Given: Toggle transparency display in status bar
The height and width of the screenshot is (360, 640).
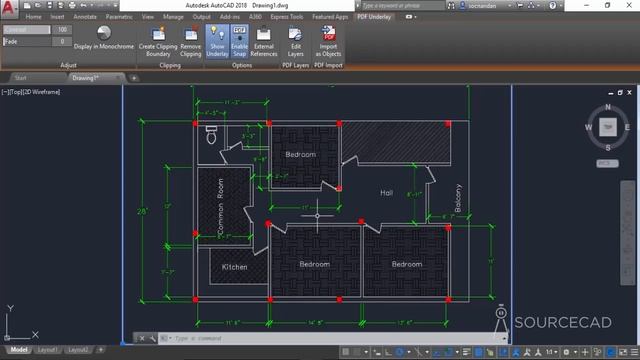Looking at the screenshot, I should tap(478, 352).
